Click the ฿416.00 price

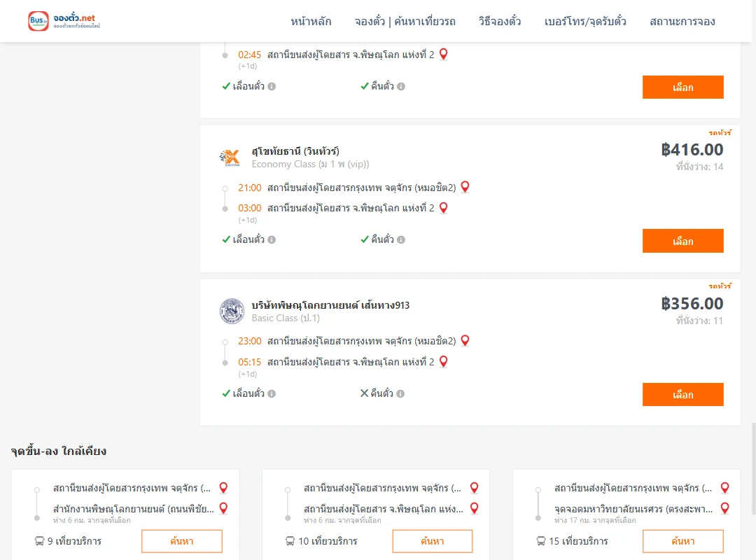point(692,150)
